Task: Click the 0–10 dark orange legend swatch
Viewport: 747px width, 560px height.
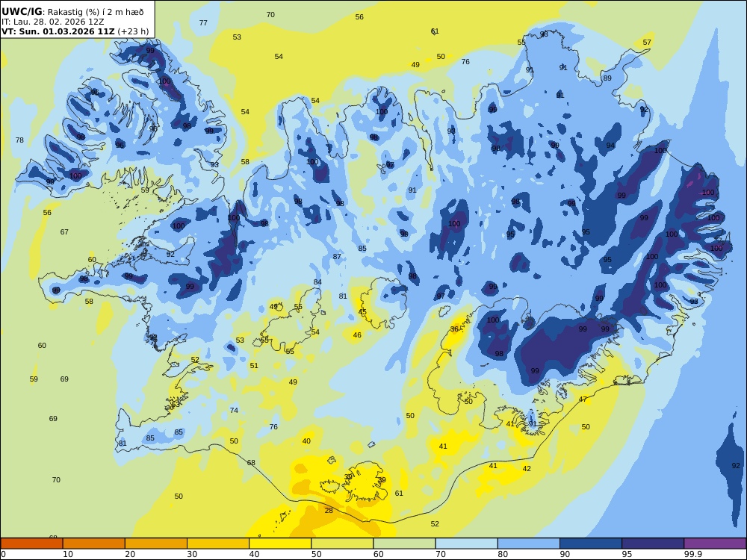Action: click(31, 544)
